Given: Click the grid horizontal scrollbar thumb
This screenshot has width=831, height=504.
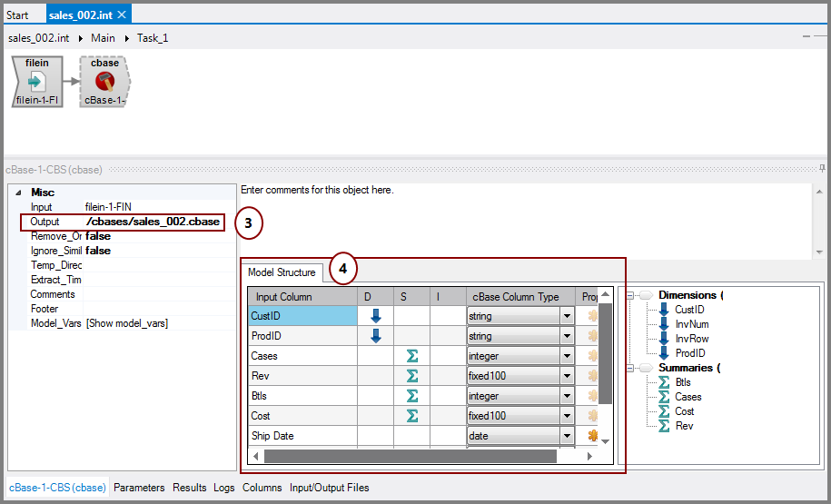Looking at the screenshot, I should click(410, 456).
